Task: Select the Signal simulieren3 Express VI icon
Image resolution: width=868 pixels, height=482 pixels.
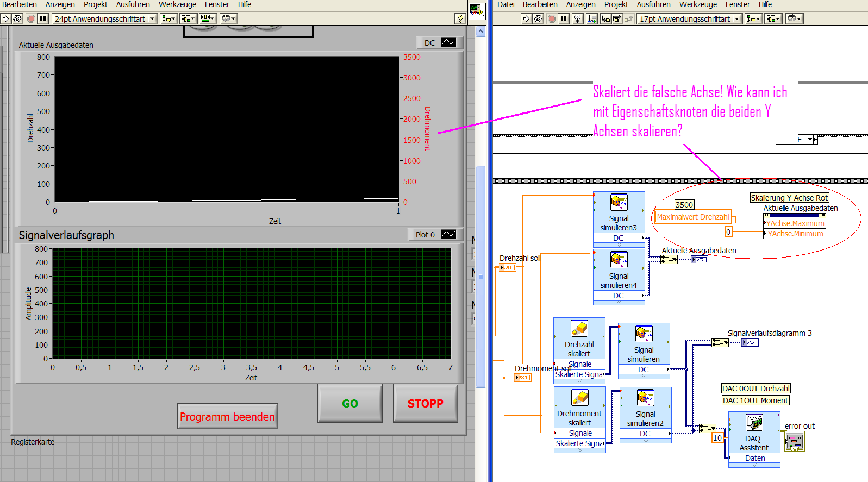Action: pos(619,202)
